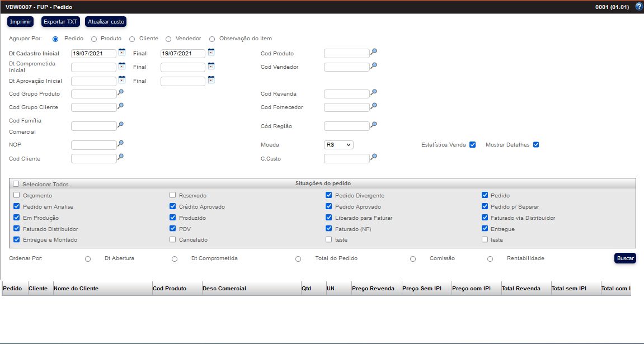
Task: Click the Cod Vendedor lookup magnifier
Action: coord(374,65)
